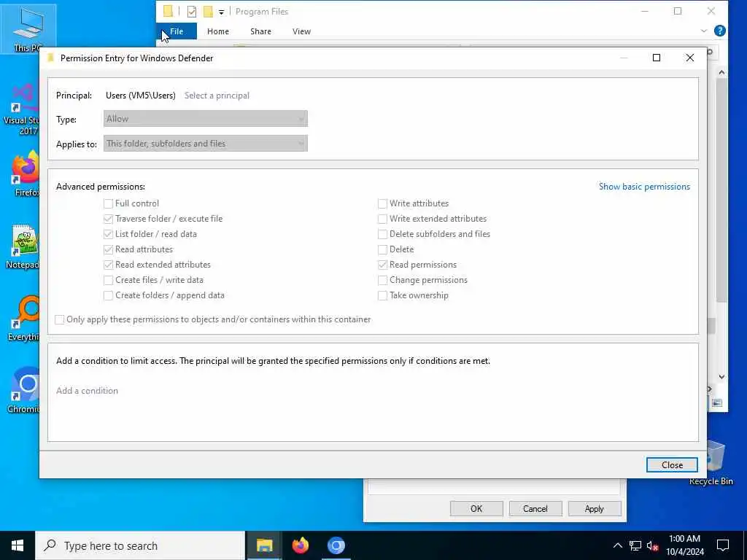Viewport: 747px width, 560px height.
Task: Switch to the Share ribbon tab
Action: (260, 31)
